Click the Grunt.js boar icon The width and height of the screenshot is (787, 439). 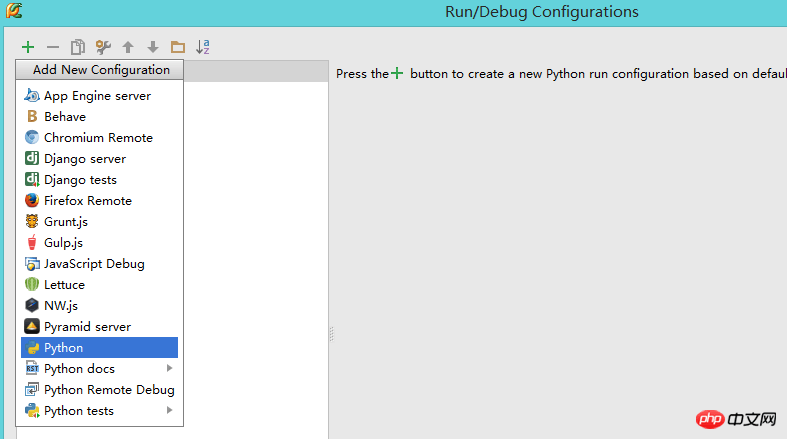32,221
